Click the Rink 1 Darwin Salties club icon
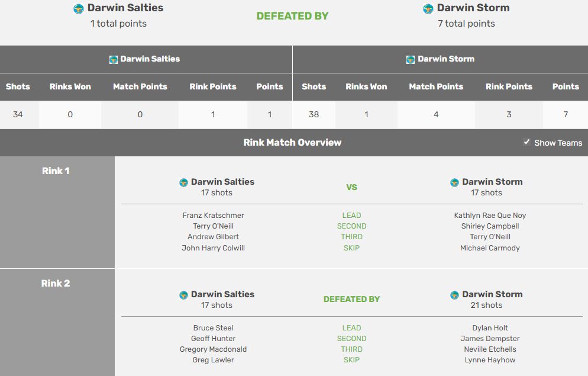 point(183,182)
